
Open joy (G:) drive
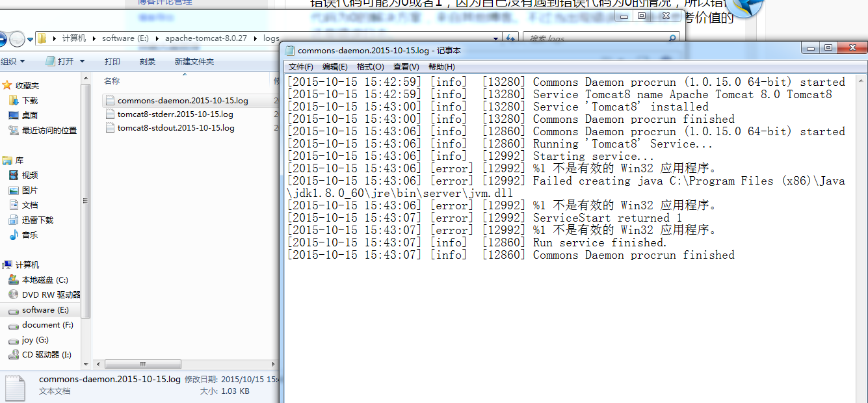tap(35, 340)
